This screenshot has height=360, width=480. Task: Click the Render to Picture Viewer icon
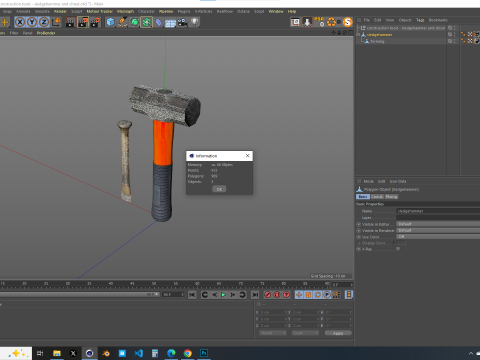pos(83,22)
